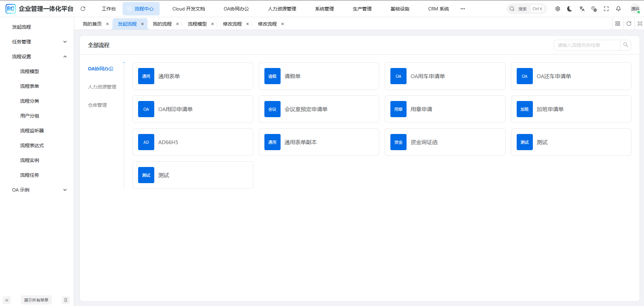The width and height of the screenshot is (644, 306).
Task: Toggle fullscreen mode in the header
Action: coord(606,9)
